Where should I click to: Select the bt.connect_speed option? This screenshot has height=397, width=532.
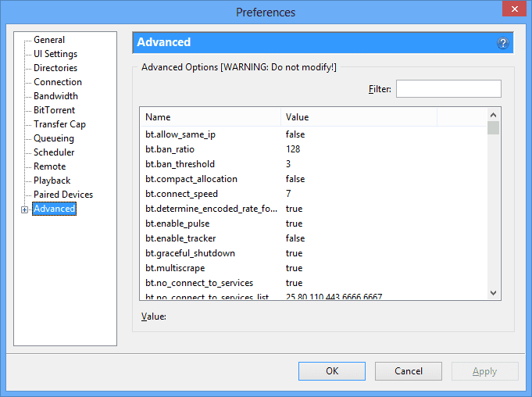[x=313, y=194]
